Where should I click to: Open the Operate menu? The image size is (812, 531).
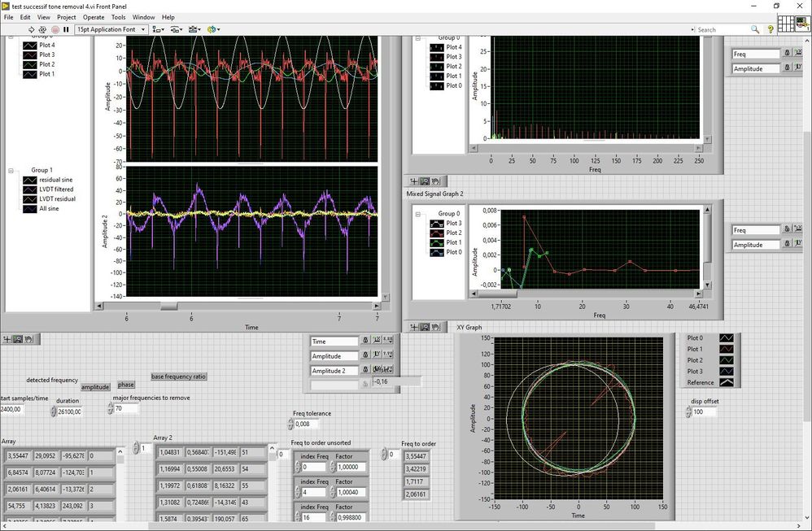click(x=94, y=17)
